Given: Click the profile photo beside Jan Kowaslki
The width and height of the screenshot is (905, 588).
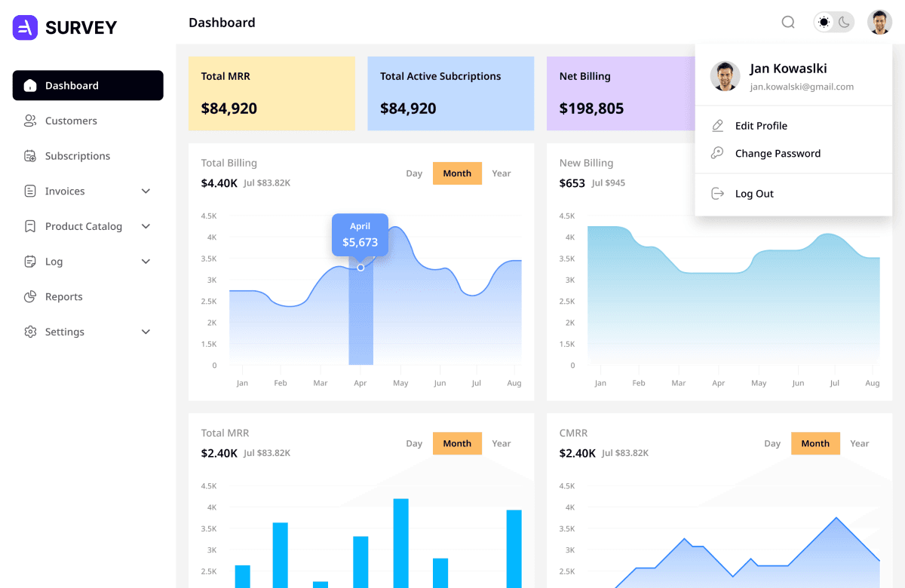Looking at the screenshot, I should 726,76.
